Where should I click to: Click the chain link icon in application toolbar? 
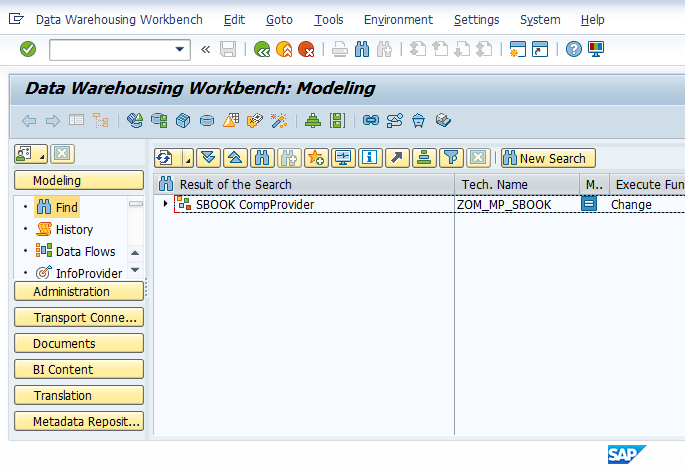point(370,120)
